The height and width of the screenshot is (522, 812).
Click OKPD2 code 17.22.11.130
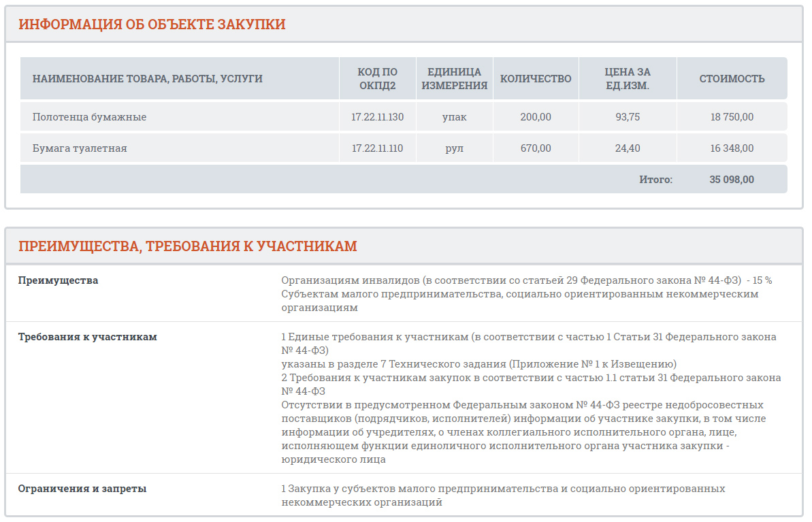[x=377, y=117]
